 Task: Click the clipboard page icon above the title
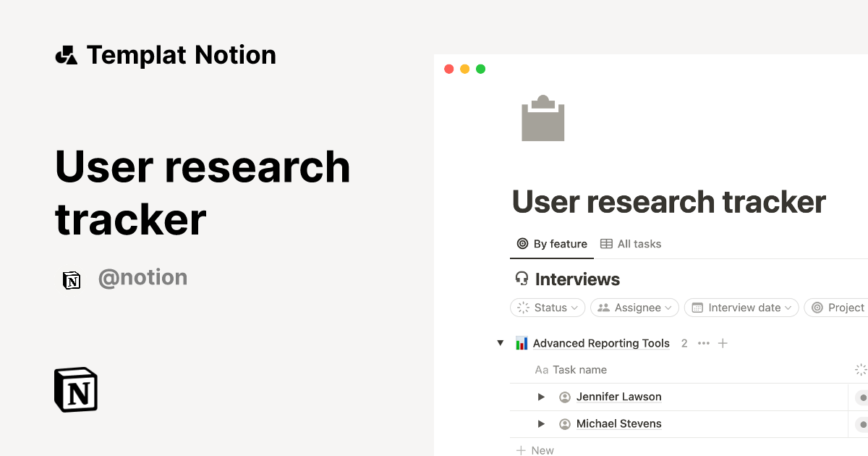[x=542, y=118]
